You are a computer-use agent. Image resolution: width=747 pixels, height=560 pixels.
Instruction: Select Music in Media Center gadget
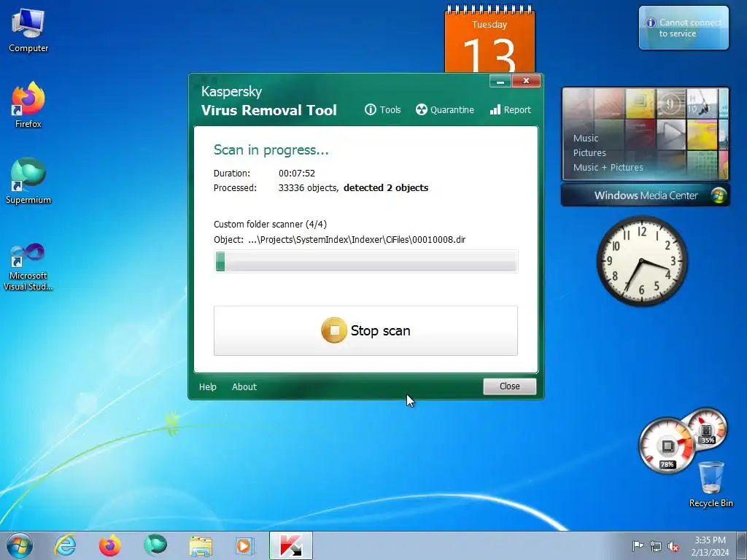[x=586, y=138]
